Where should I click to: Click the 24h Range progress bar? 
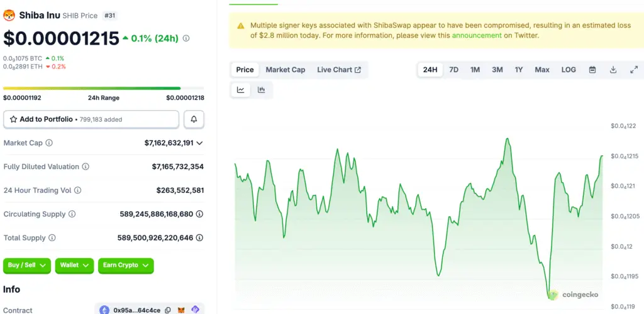pos(104,88)
